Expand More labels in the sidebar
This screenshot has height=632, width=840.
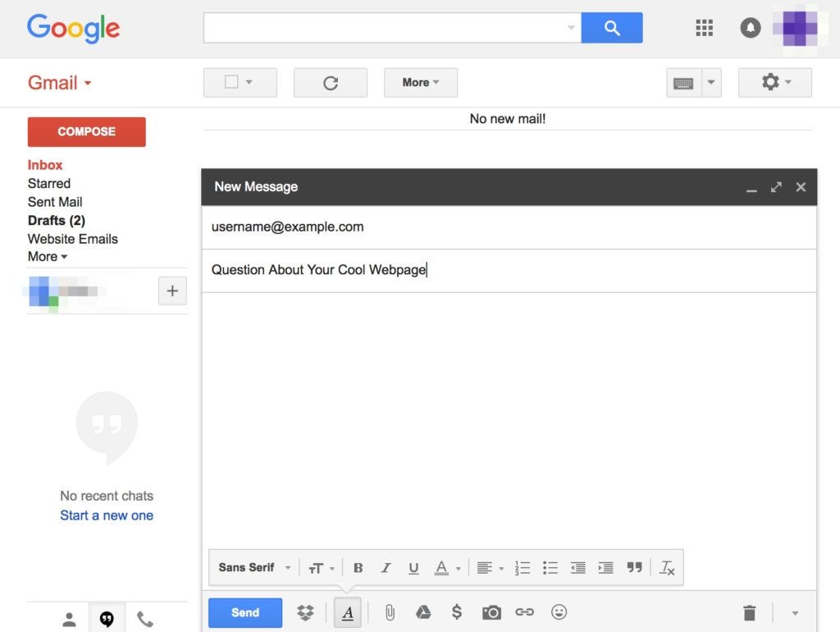pyautogui.click(x=47, y=257)
